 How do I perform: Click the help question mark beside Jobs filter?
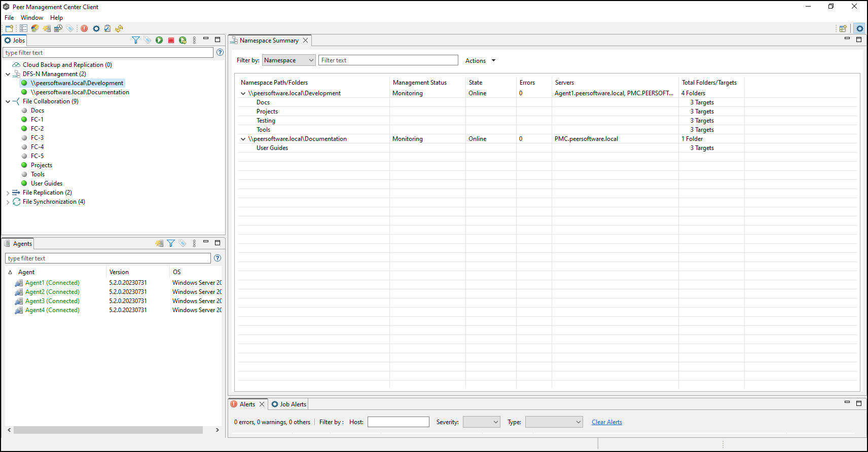pyautogui.click(x=220, y=52)
